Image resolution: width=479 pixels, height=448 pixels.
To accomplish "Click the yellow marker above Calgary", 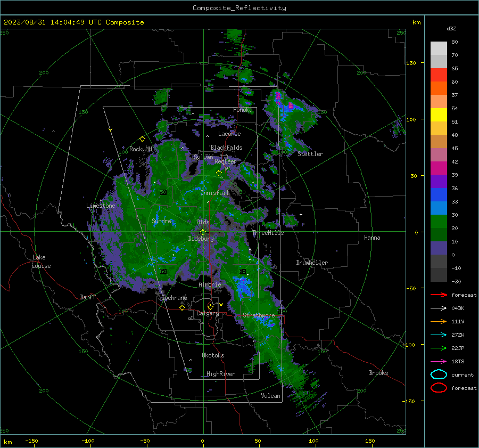I will click(x=210, y=307).
